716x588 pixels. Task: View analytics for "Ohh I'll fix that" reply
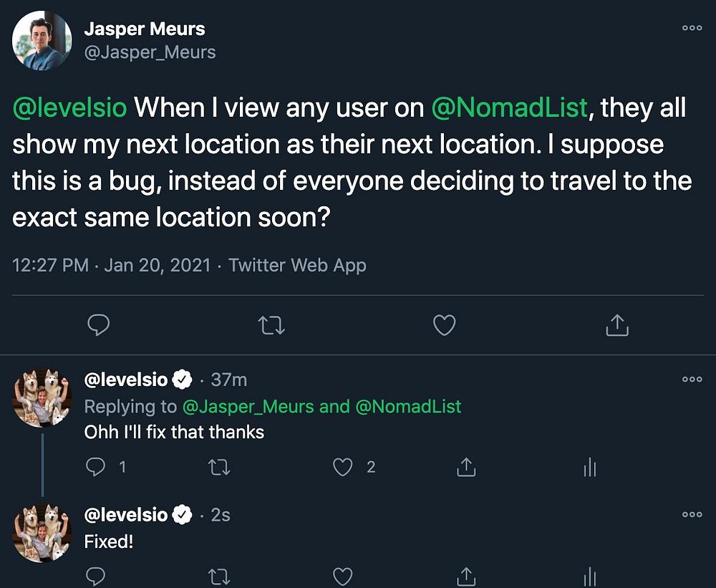(589, 468)
